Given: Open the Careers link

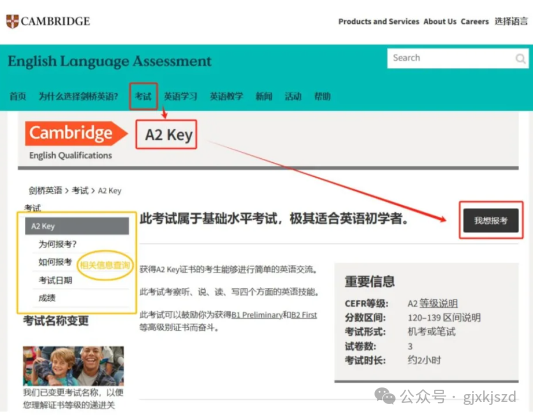Looking at the screenshot, I should [x=475, y=21].
